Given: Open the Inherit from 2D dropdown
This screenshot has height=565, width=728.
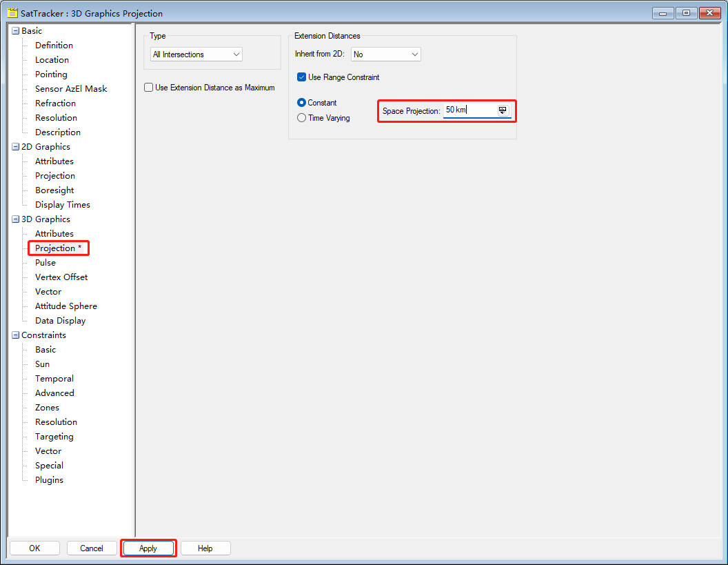Looking at the screenshot, I should 385,54.
